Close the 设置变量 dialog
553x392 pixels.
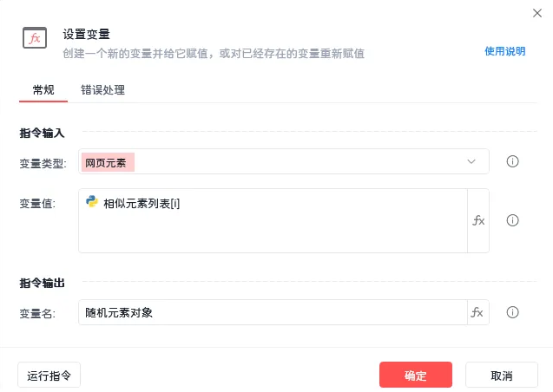click(537, 12)
